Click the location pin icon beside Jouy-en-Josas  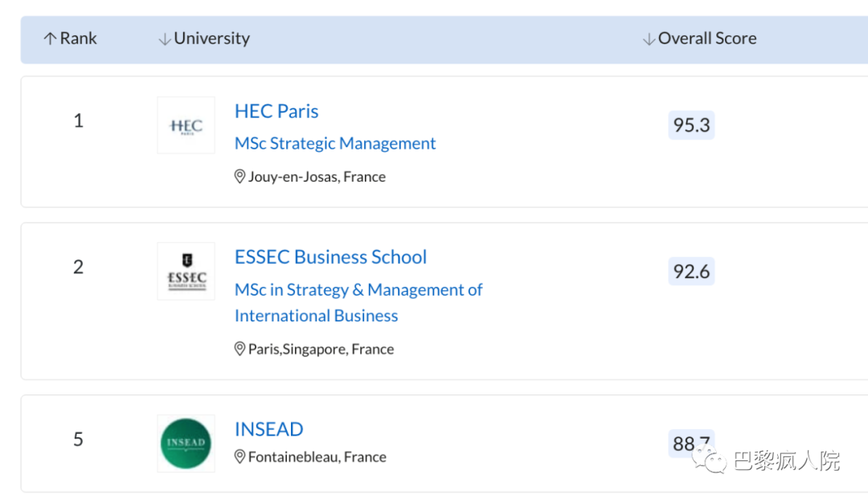(240, 177)
